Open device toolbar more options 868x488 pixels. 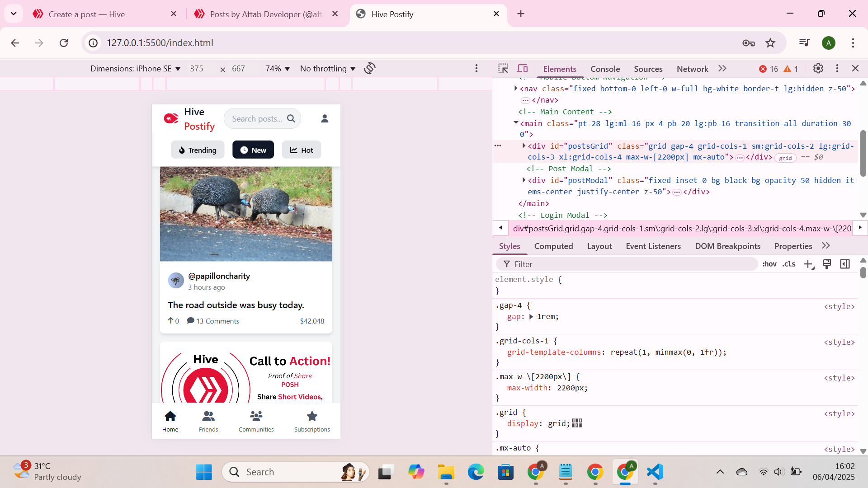coord(476,69)
